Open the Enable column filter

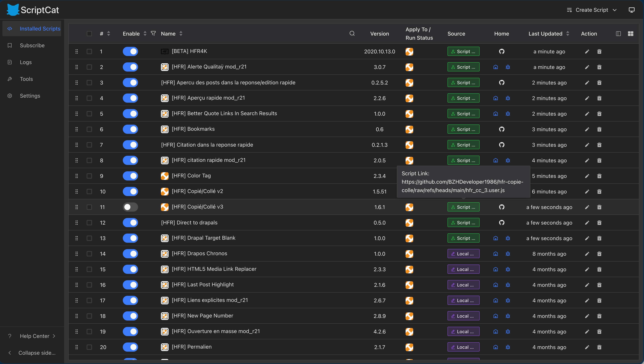[x=153, y=34]
